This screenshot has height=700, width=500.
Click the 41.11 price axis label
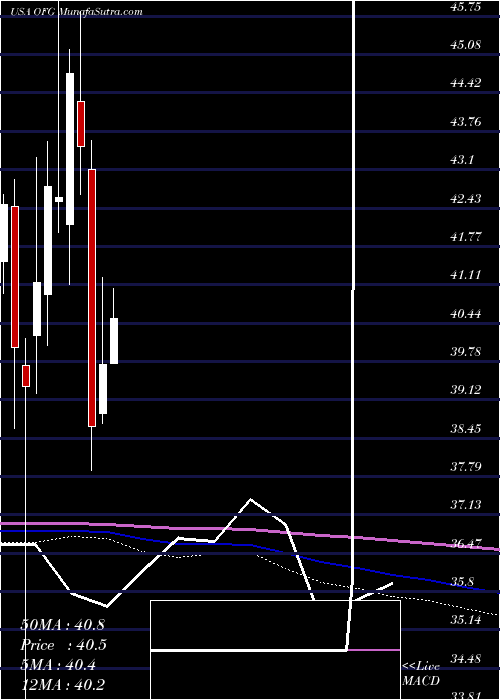466,275
